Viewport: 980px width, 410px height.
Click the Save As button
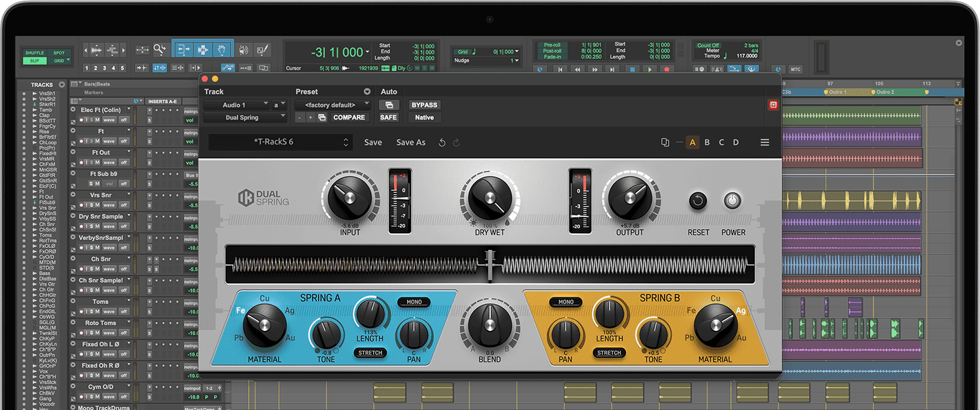click(410, 143)
